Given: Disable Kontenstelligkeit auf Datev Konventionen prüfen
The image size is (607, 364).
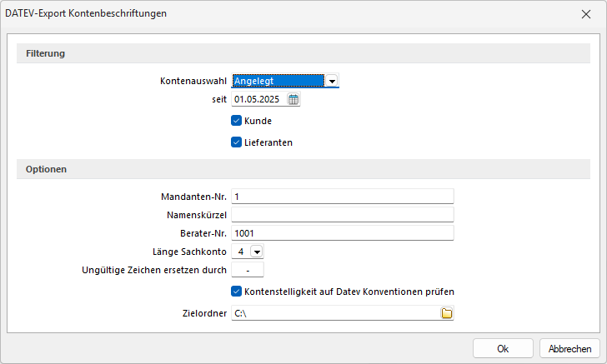Looking at the screenshot, I should 237,292.
